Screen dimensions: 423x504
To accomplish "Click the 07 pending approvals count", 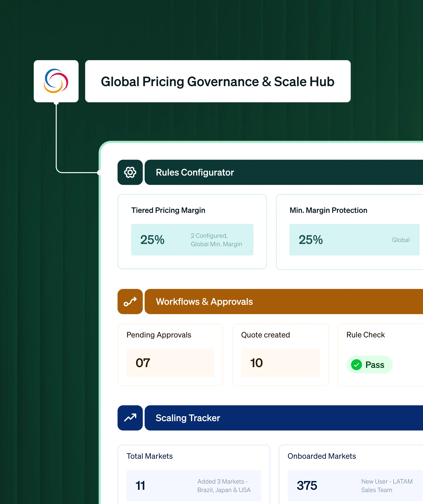I will 143,363.
